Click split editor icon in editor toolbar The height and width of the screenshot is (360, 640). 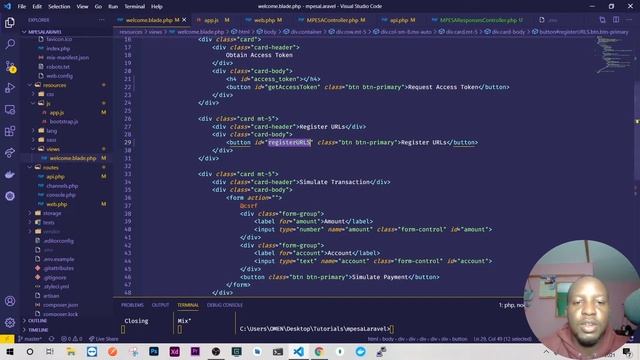point(616,20)
